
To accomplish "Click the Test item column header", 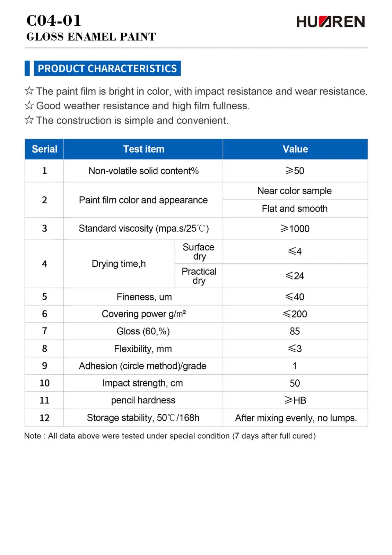I will click(x=143, y=149).
